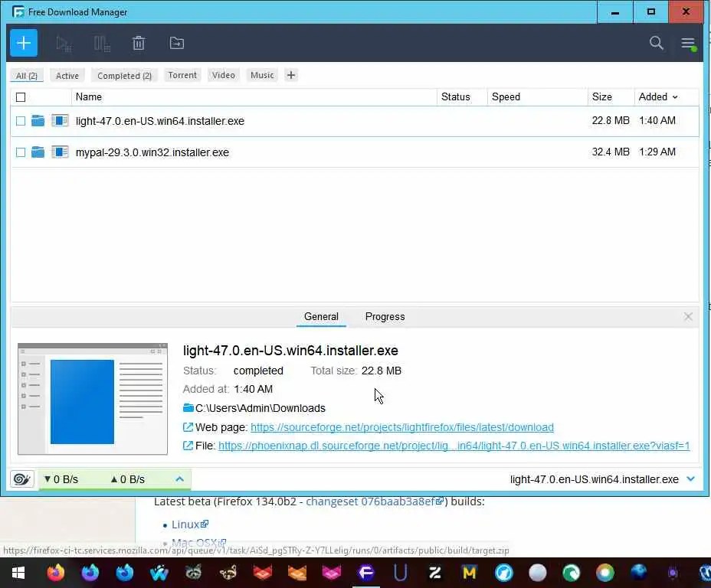Click the start downloads toolbar icon
The width and height of the screenshot is (711, 588).
(x=64, y=44)
